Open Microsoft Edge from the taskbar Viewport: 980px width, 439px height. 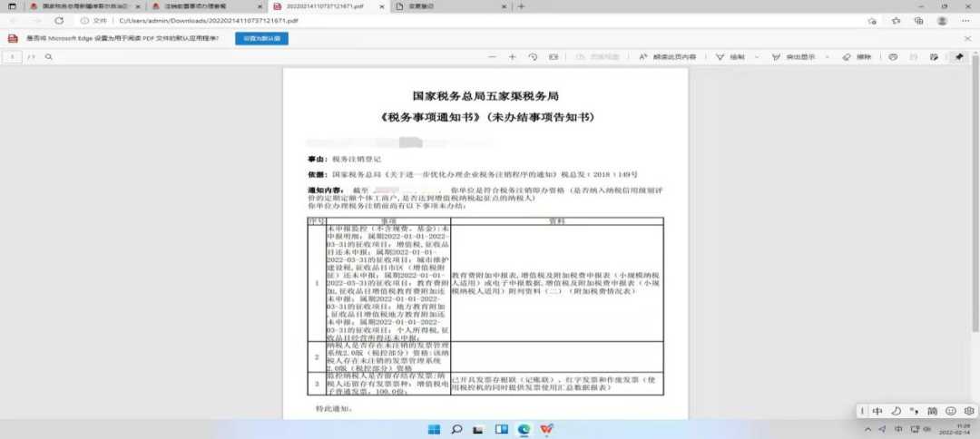click(524, 429)
